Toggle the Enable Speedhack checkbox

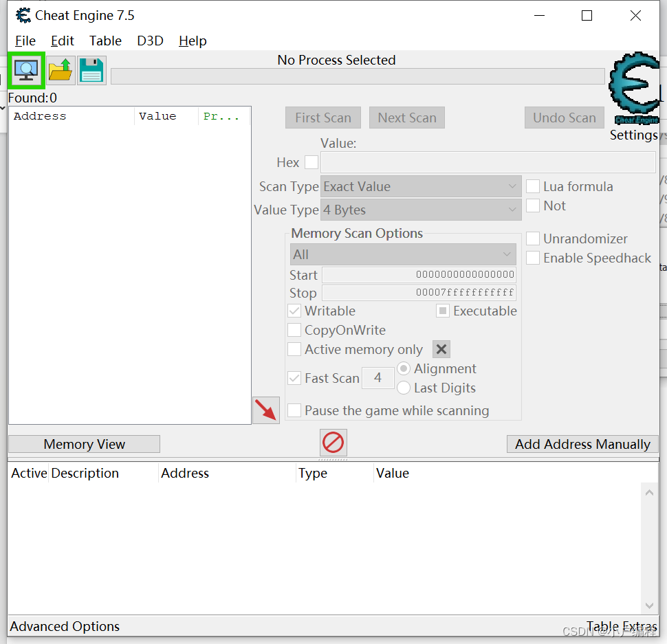pyautogui.click(x=533, y=258)
